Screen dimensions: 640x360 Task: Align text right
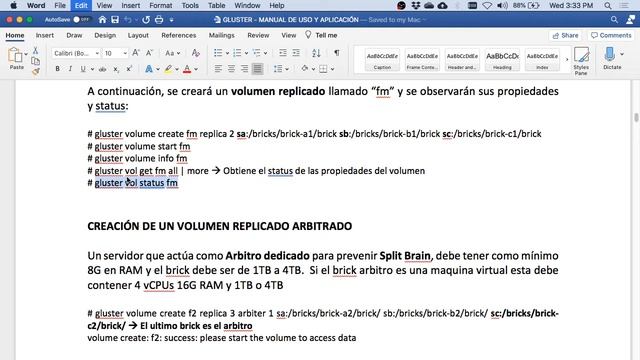244,69
